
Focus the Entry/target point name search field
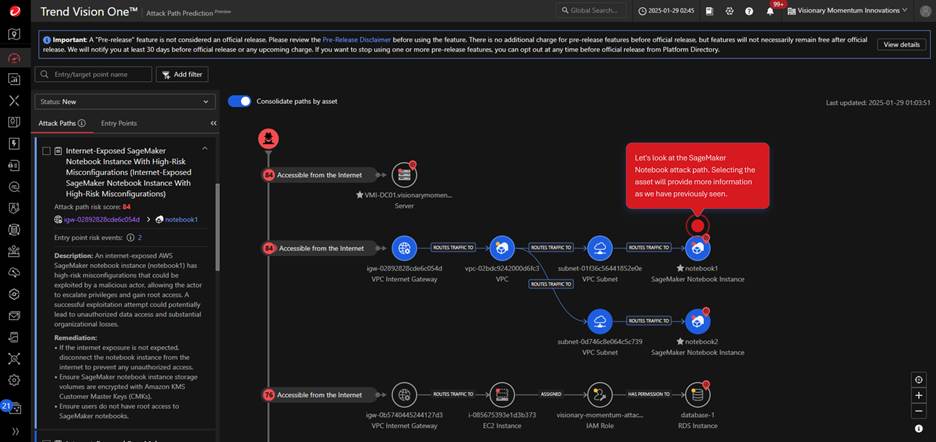click(93, 75)
